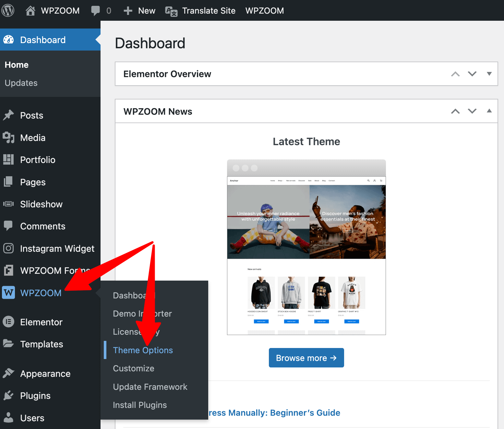Open the comments bubble icon in admin bar
This screenshot has width=504, height=429.
[x=95, y=11]
